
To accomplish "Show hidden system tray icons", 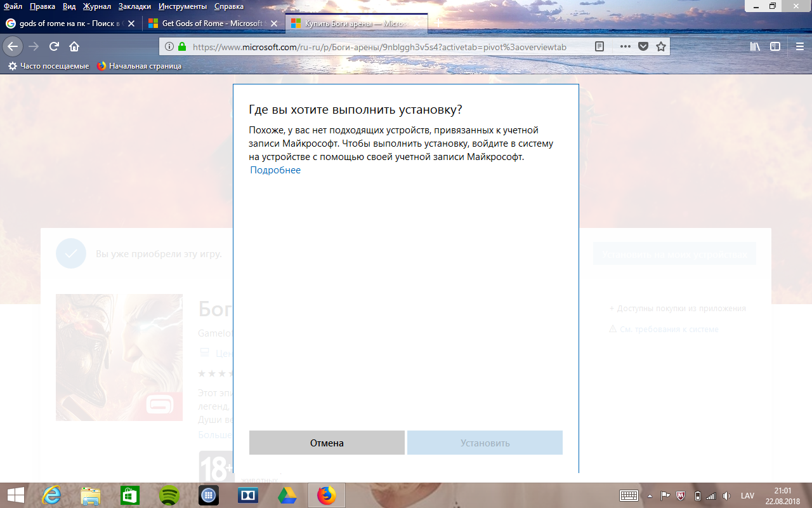I will click(x=650, y=496).
